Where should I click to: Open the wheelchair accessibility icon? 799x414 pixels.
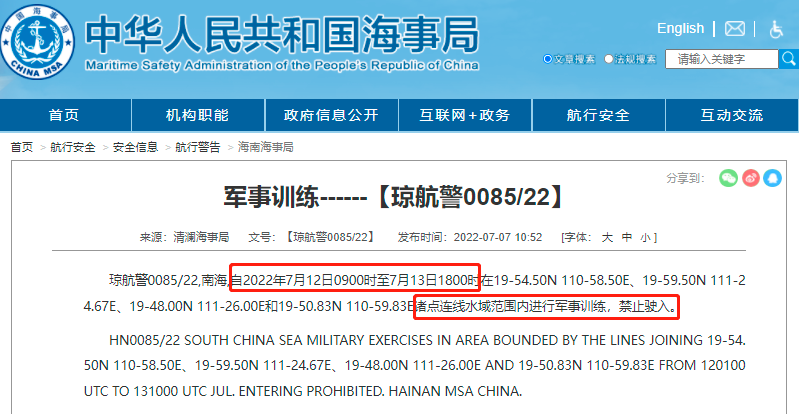coord(776,29)
